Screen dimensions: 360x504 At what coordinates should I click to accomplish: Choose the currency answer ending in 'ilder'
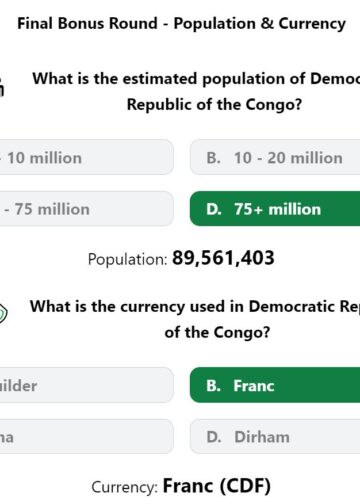tap(87, 385)
